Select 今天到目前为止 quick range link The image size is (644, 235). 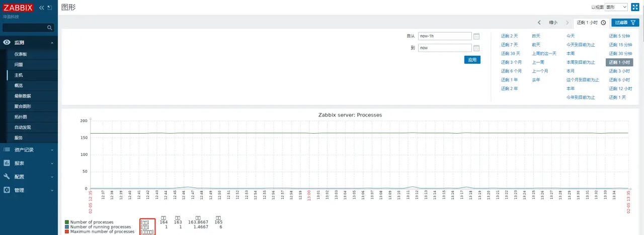[x=581, y=45]
